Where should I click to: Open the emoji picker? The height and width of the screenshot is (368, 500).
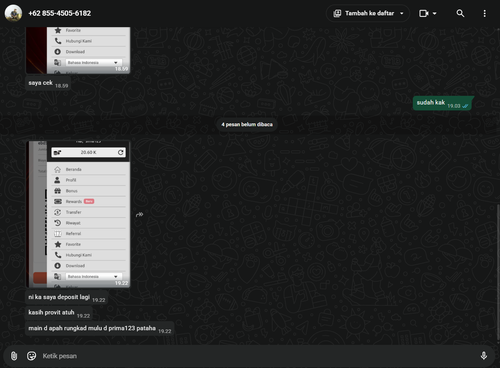31,356
